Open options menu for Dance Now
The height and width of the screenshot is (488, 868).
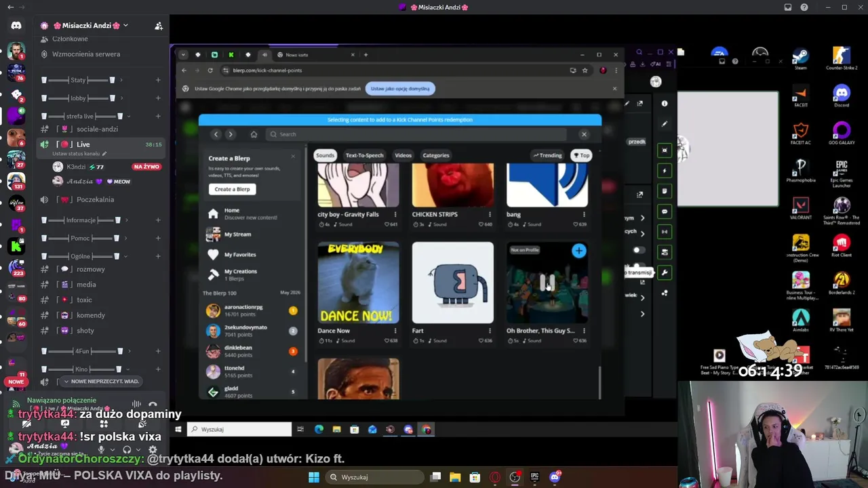(x=395, y=331)
